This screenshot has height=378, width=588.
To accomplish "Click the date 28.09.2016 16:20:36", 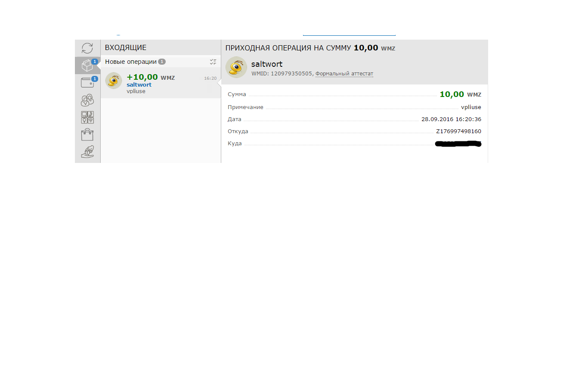I will click(x=451, y=119).
